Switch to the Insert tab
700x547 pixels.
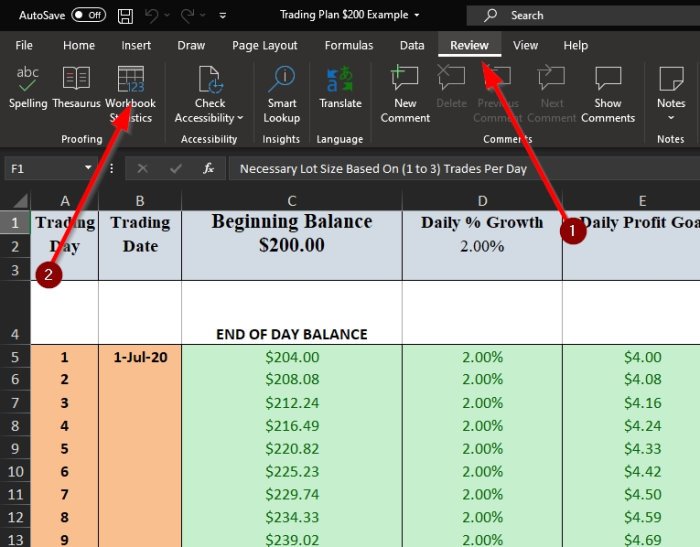tap(136, 46)
